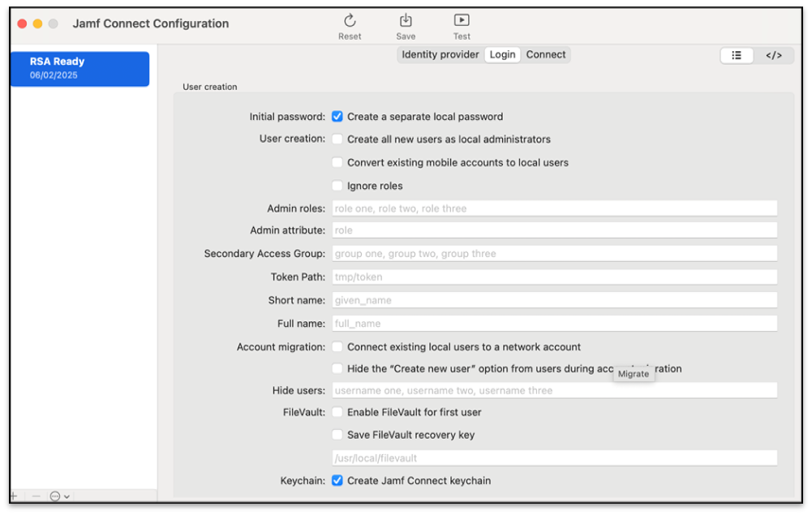Image resolution: width=812 pixels, height=515 pixels.
Task: Switch to the XML code view icon
Action: (x=774, y=55)
